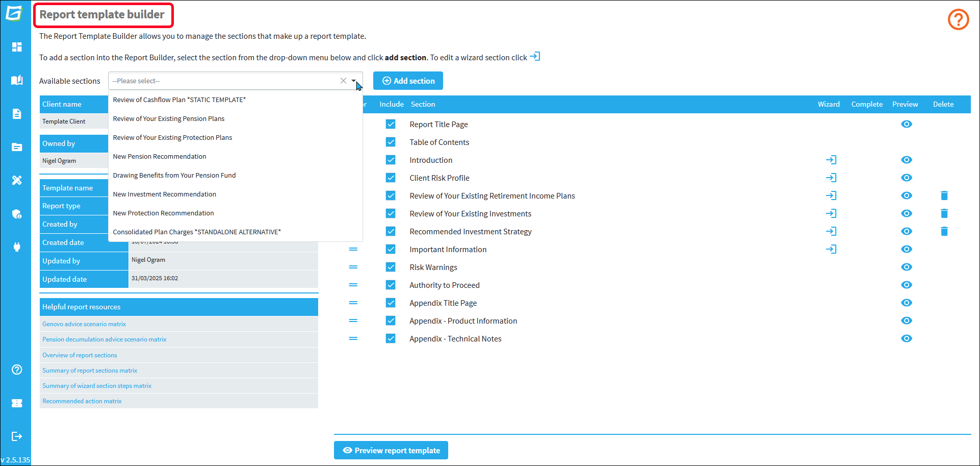Open the dashboard grid icon in sidebar
The width and height of the screenshot is (980, 466).
17,47
